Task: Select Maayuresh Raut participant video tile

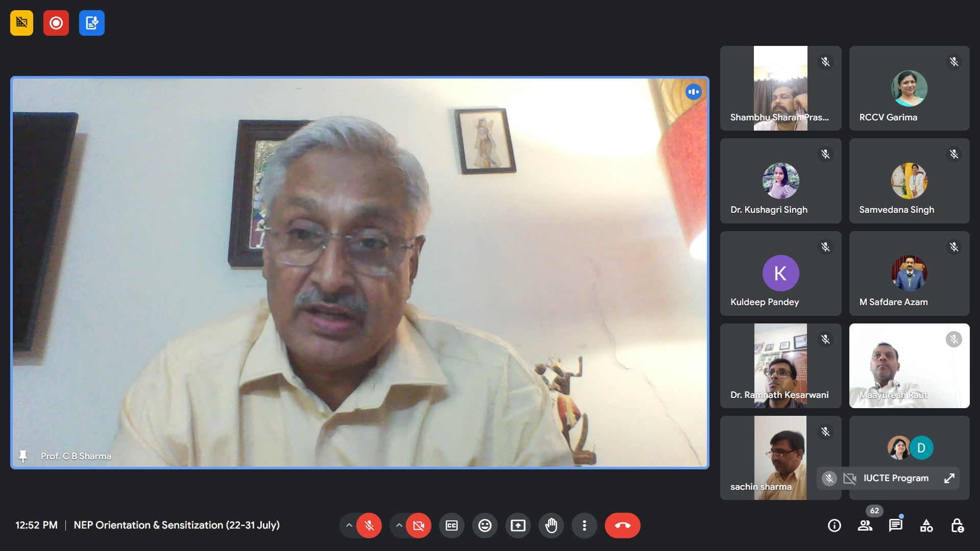Action: (909, 365)
